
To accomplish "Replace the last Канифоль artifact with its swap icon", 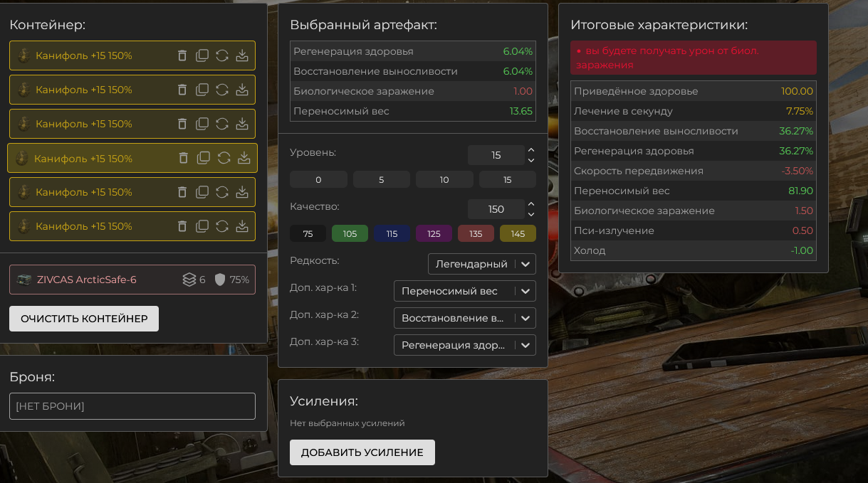I will tap(222, 226).
